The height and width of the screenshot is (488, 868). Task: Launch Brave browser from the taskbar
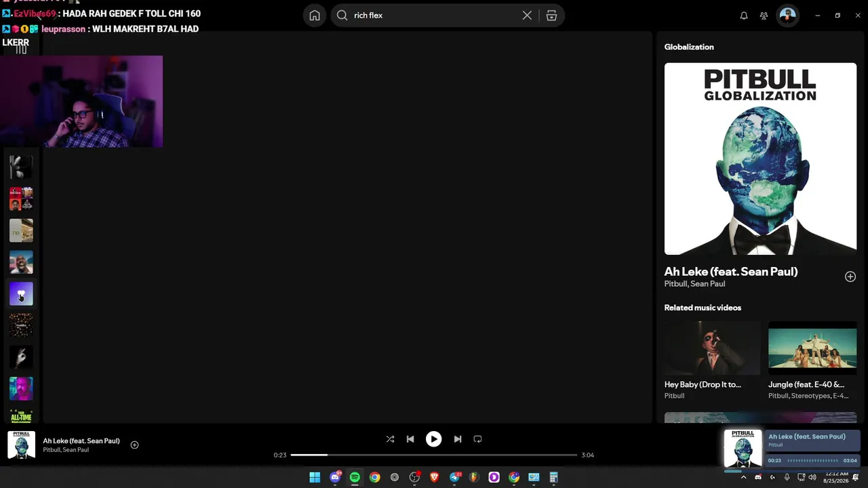tap(435, 477)
